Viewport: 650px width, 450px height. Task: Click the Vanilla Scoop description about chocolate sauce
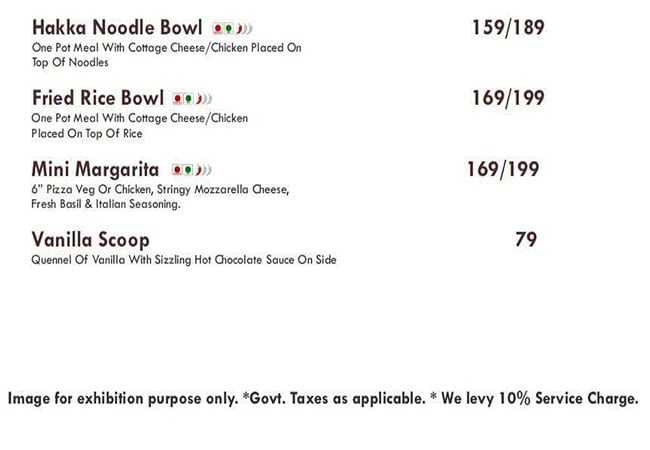(184, 260)
